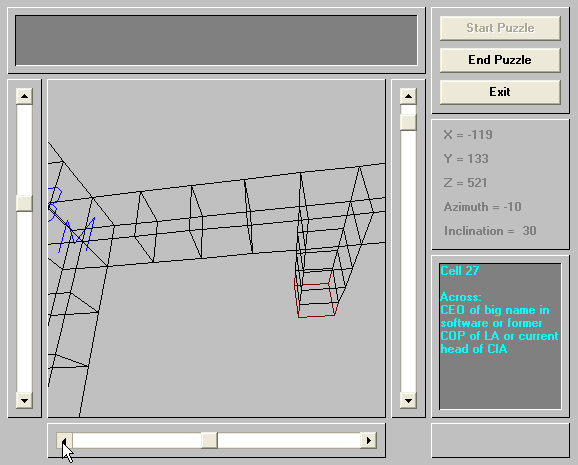
Task: Click the disabled Start Puzzle button
Action: point(500,28)
